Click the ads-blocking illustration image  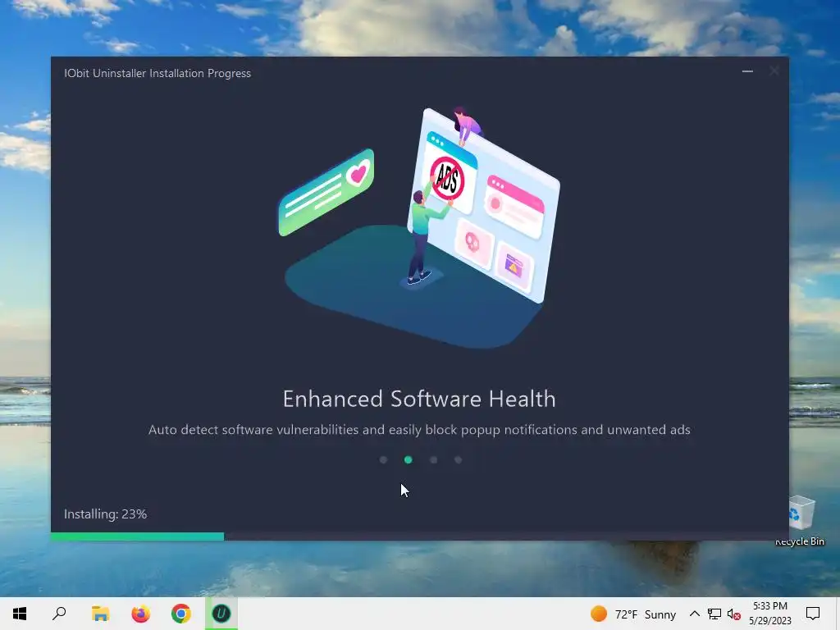(x=419, y=228)
